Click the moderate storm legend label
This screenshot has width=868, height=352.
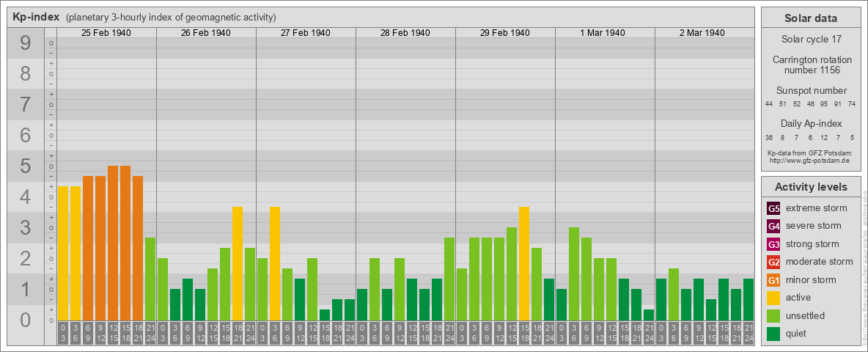[820, 262]
